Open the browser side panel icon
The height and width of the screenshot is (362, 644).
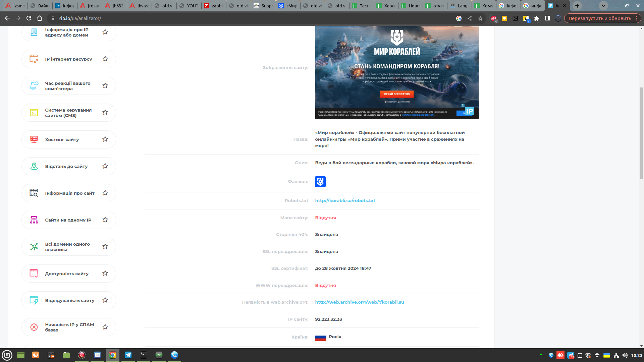click(x=547, y=18)
